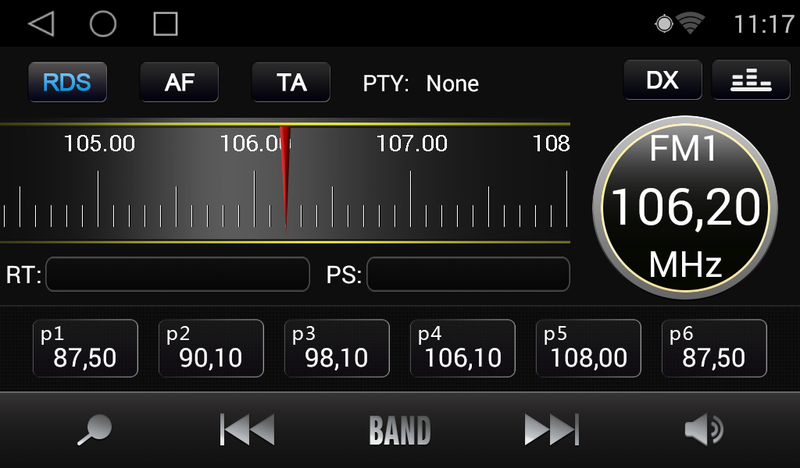
Task: Toggle DX reception mode
Action: [x=662, y=80]
